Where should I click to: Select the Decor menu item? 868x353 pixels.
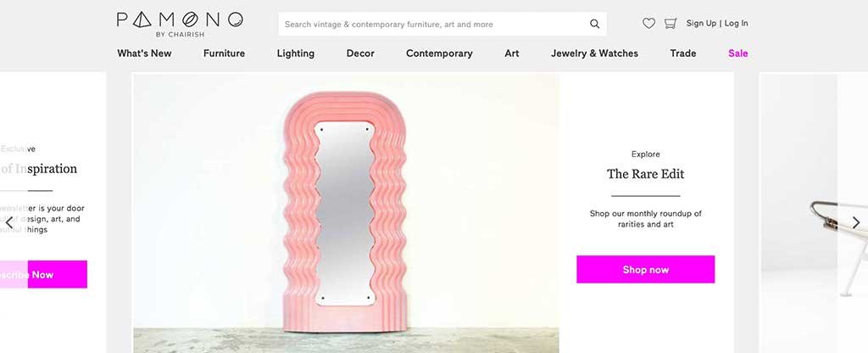point(360,53)
